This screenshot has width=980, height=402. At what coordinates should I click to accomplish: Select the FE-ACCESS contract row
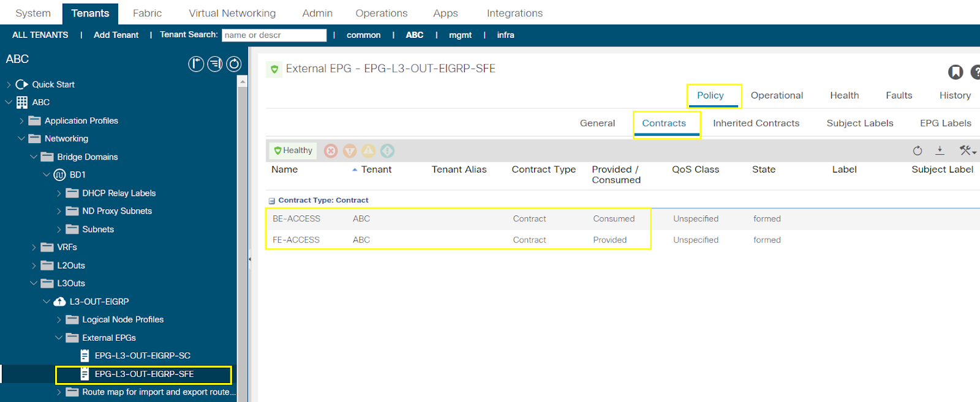[622, 240]
